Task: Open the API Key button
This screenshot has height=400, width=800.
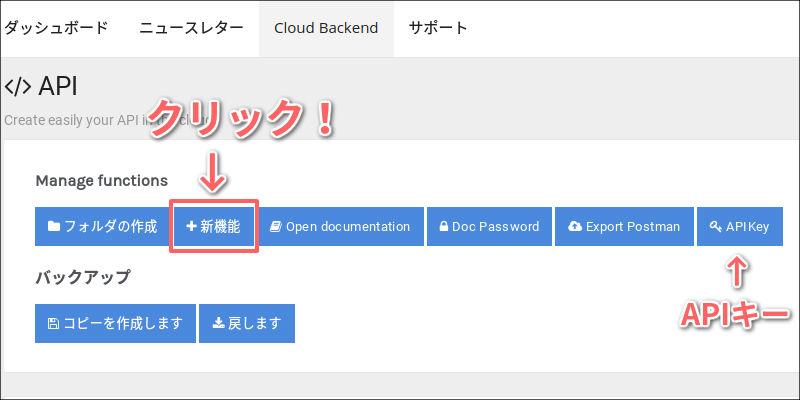Action: [x=740, y=227]
